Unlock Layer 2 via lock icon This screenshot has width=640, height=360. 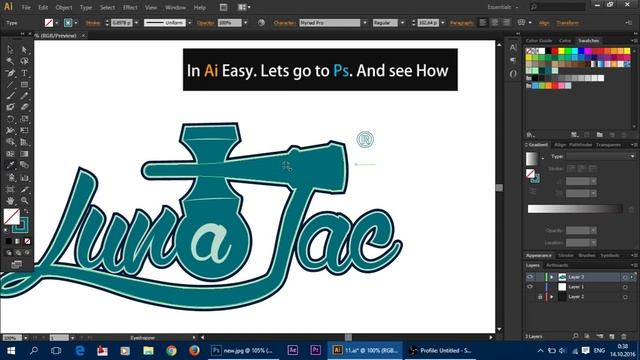pyautogui.click(x=540, y=297)
